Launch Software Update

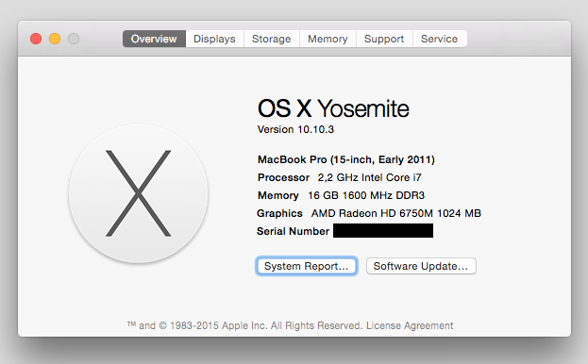click(x=421, y=266)
